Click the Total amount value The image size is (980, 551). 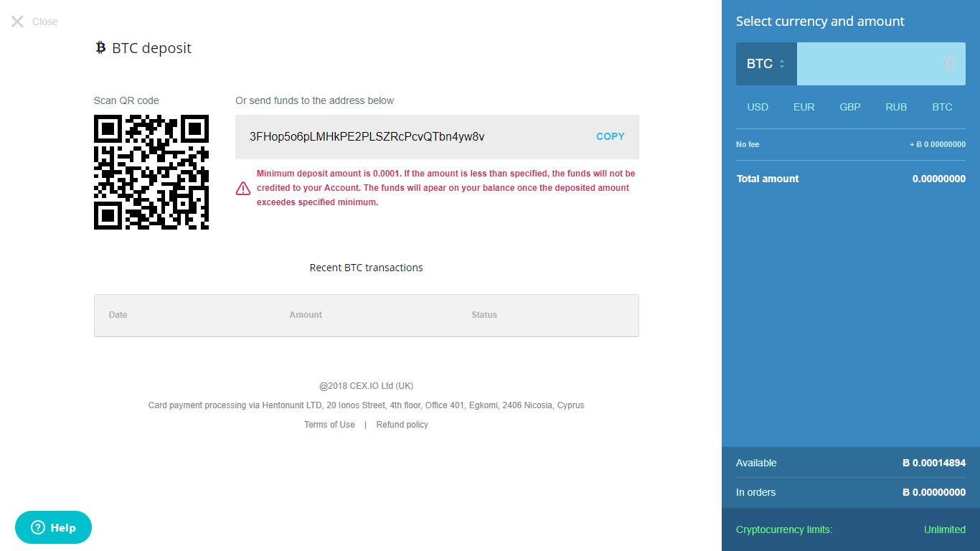pyautogui.click(x=939, y=179)
